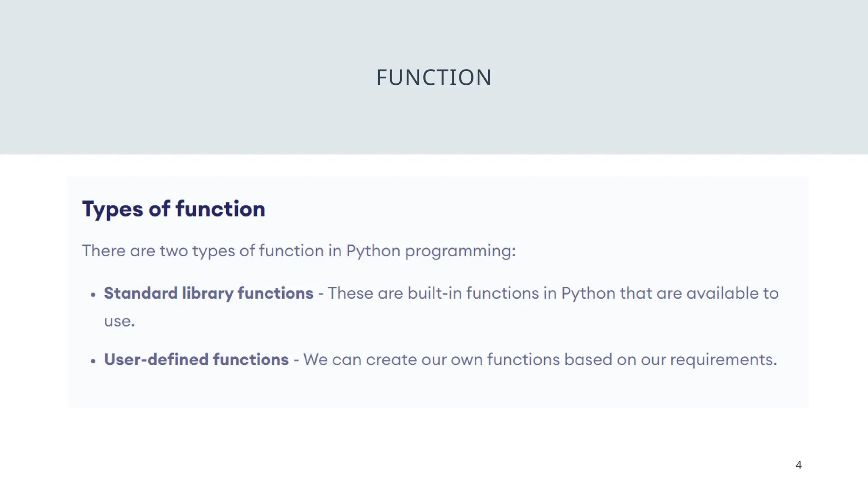Click the bullet before Standard library functions
868x488 pixels.
pyautogui.click(x=93, y=294)
